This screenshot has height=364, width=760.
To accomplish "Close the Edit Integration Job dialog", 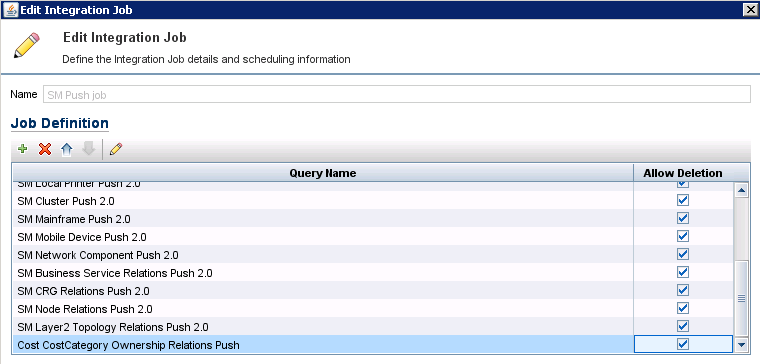I will pos(750,9).
